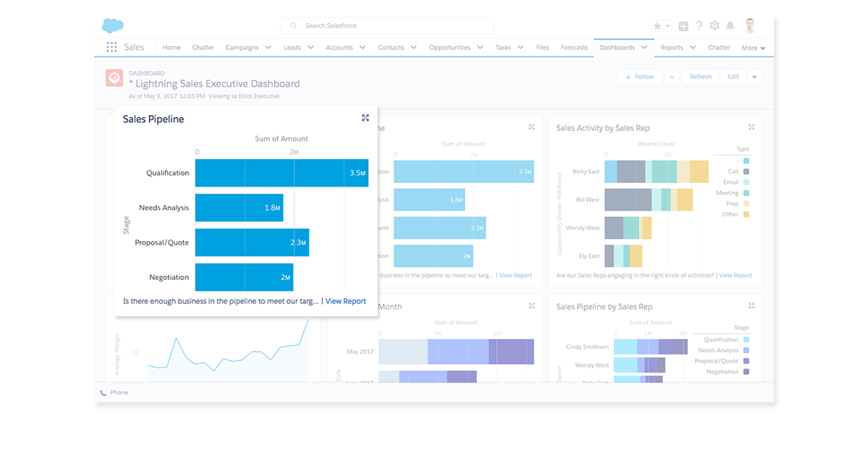Open the Setup gear icon
This screenshot has width=868, height=463.
(715, 26)
